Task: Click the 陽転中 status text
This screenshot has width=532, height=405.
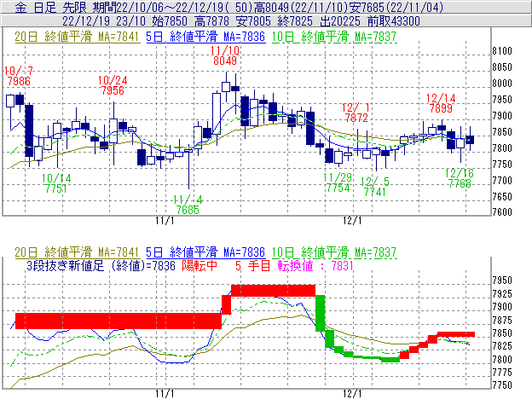Action: tap(199, 265)
